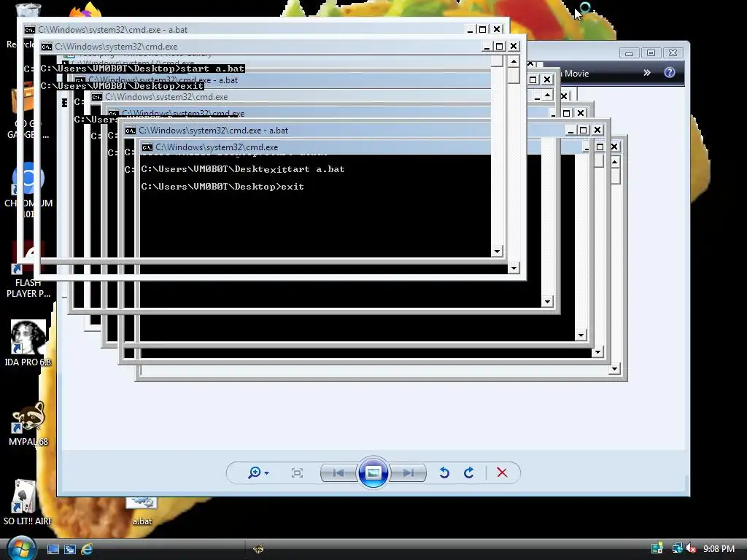Minimize the cmd.exe window showing exittart a.bat
747x560 pixels.
pos(587,147)
